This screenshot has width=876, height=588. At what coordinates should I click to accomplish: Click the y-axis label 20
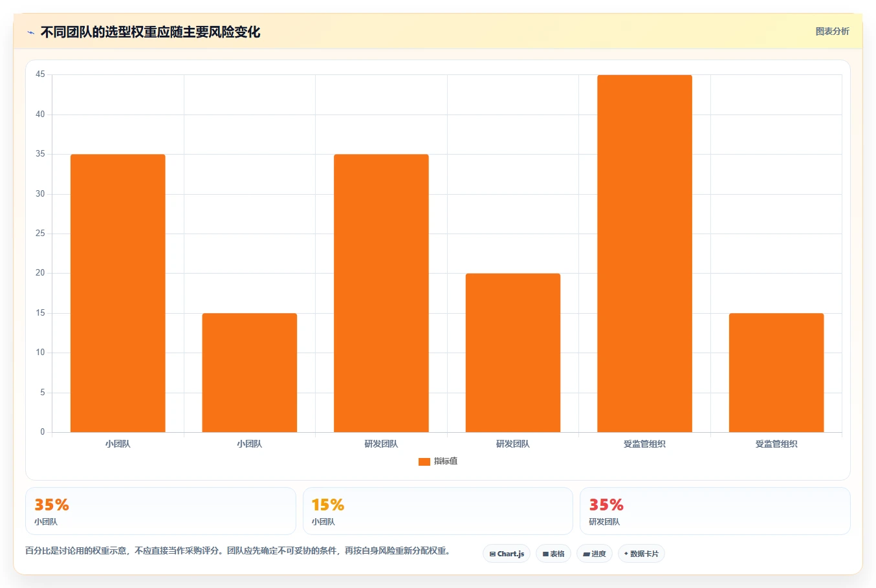(x=40, y=273)
